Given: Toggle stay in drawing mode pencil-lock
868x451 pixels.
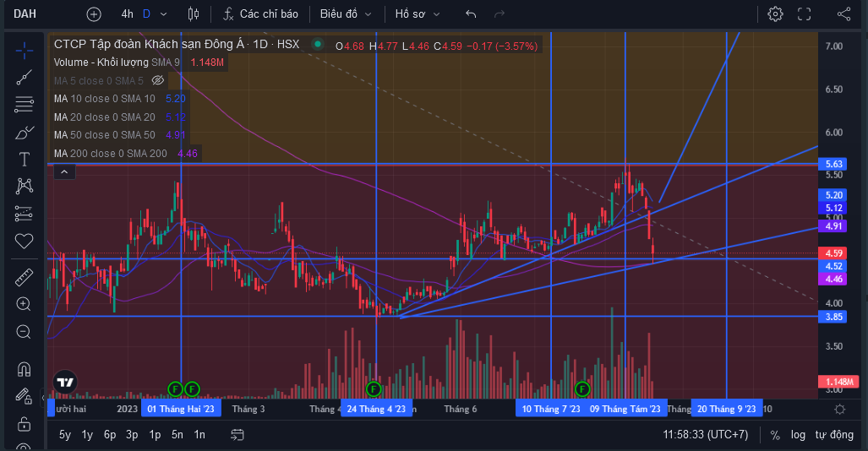Looking at the screenshot, I should pyautogui.click(x=23, y=395).
